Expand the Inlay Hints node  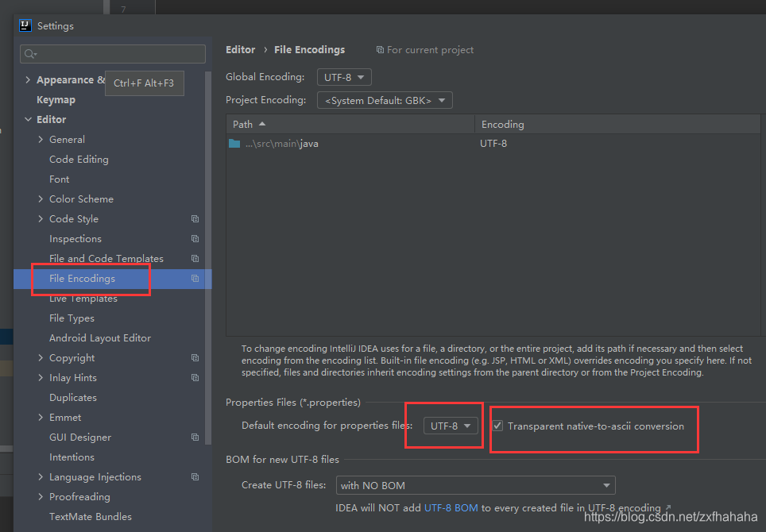[x=41, y=378]
